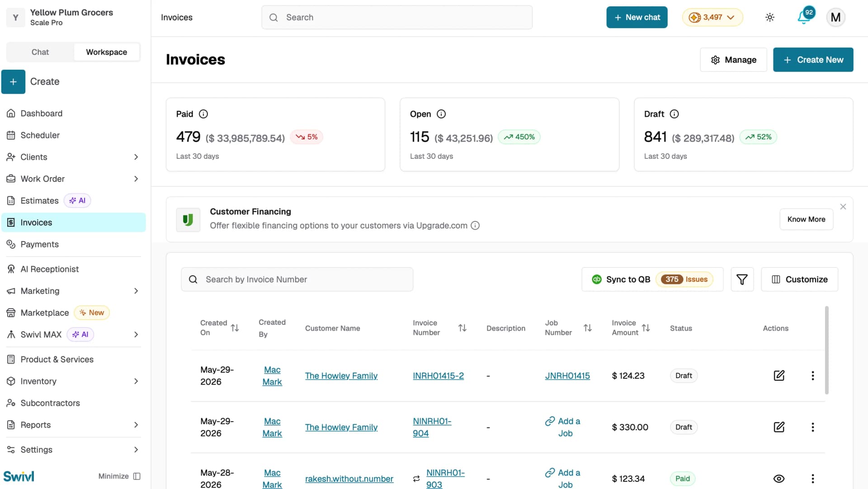
Task: Toggle the light/dark theme sun icon
Action: pyautogui.click(x=770, y=18)
